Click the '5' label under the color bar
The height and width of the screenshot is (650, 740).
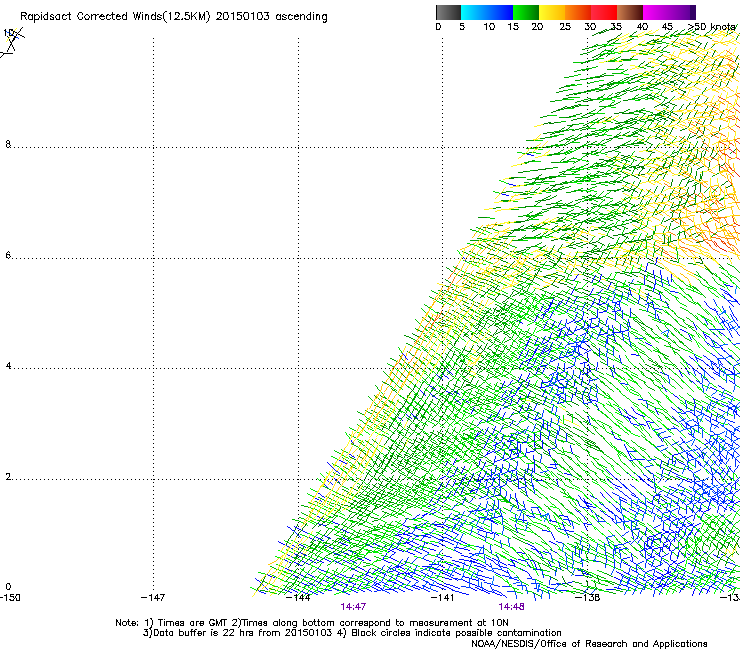click(462, 27)
